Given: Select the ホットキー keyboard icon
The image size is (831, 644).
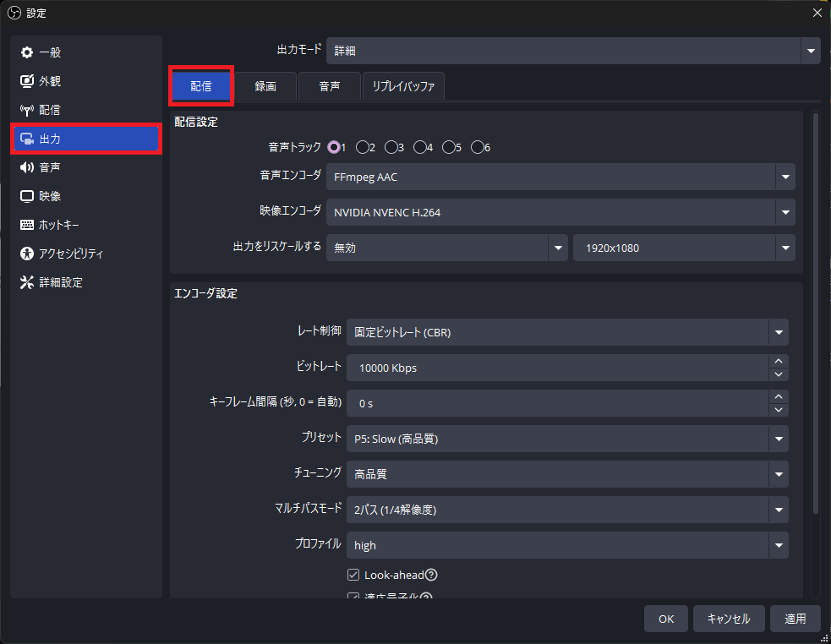Looking at the screenshot, I should coord(27,225).
